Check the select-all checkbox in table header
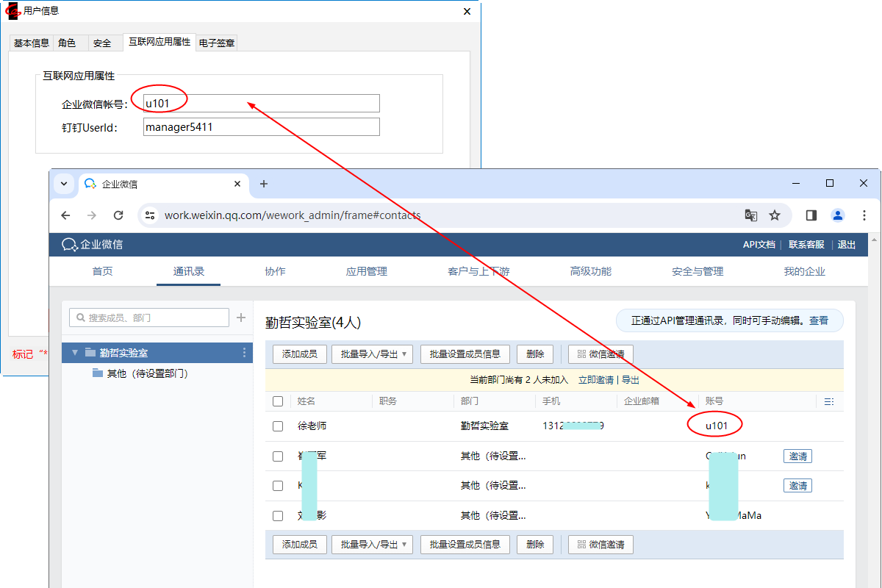 pyautogui.click(x=278, y=401)
